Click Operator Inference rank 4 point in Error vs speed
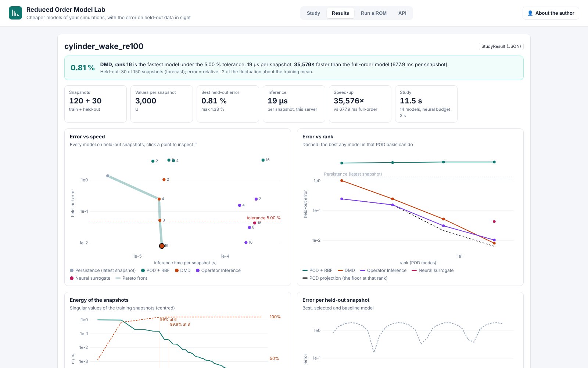Screen dimensions: 588x368 coord(240,205)
